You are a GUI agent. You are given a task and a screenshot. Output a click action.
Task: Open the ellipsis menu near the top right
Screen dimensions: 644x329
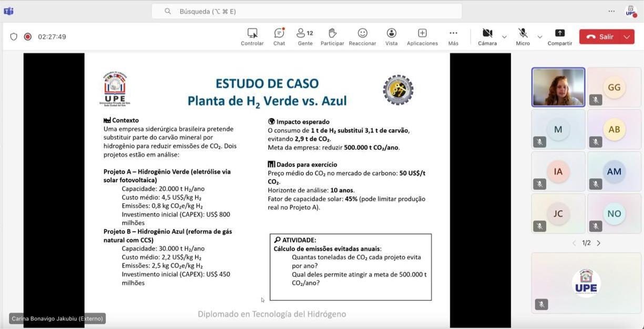611,11
